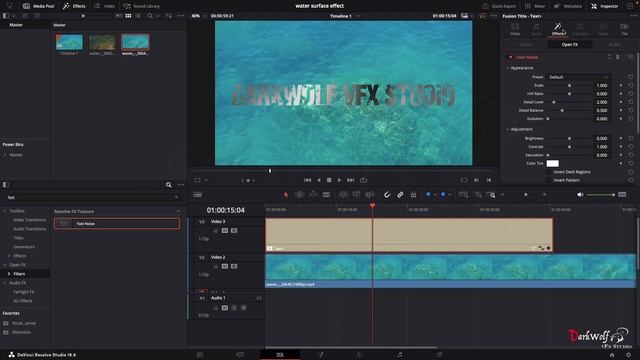
Task: Toggle the Inspector panel
Action: pyautogui.click(x=604, y=6)
